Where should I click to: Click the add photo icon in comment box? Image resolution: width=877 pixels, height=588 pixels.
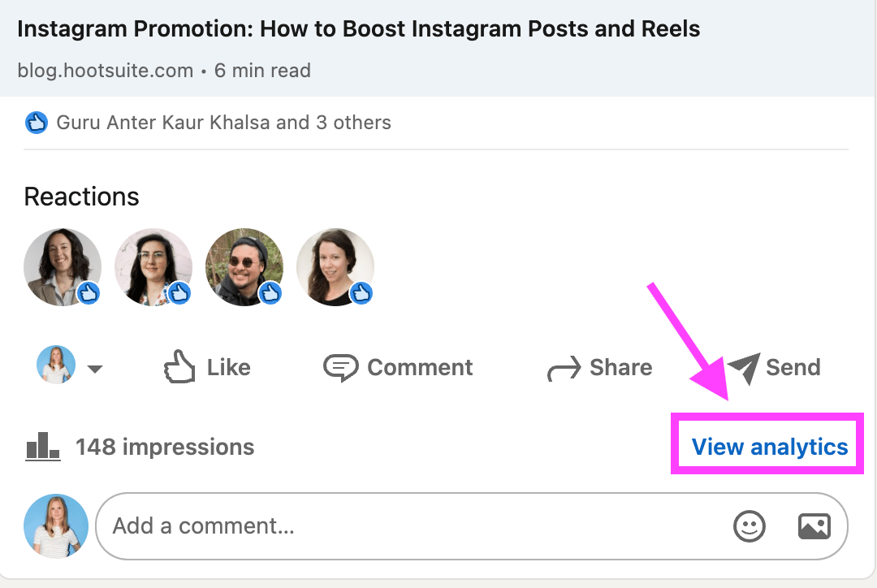814,526
